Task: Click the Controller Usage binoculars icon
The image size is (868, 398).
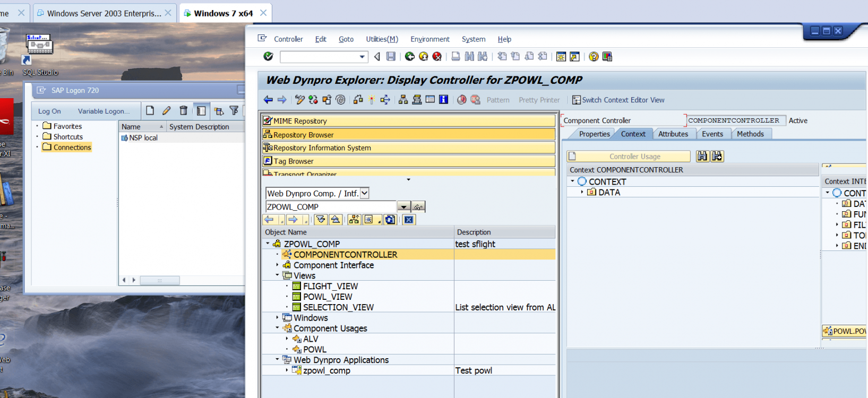Action: pos(702,156)
